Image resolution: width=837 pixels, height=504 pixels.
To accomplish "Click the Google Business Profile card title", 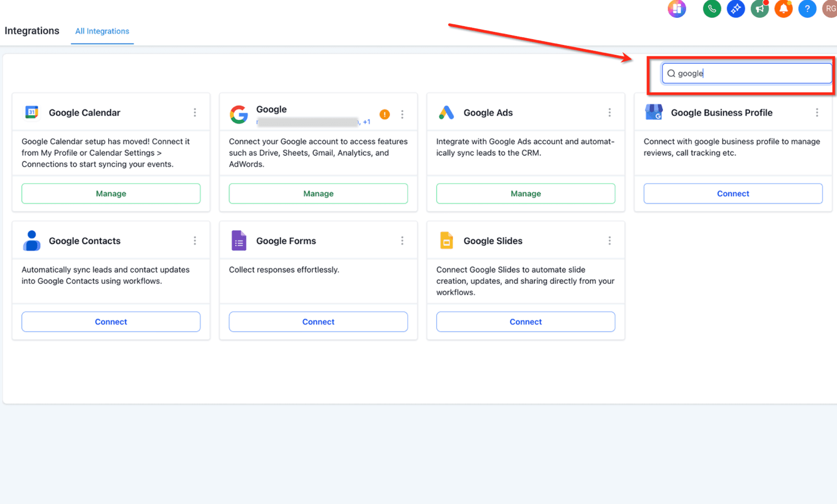I will (x=721, y=112).
